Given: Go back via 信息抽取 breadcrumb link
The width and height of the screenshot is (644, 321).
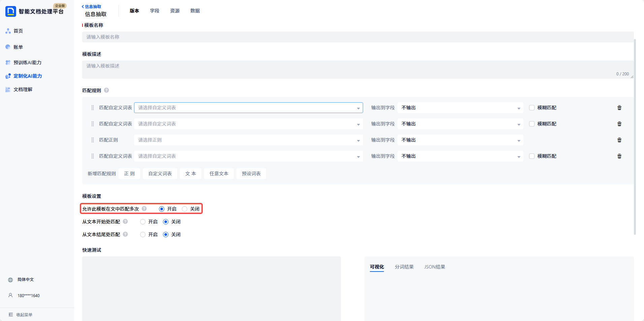Looking at the screenshot, I should [x=93, y=6].
